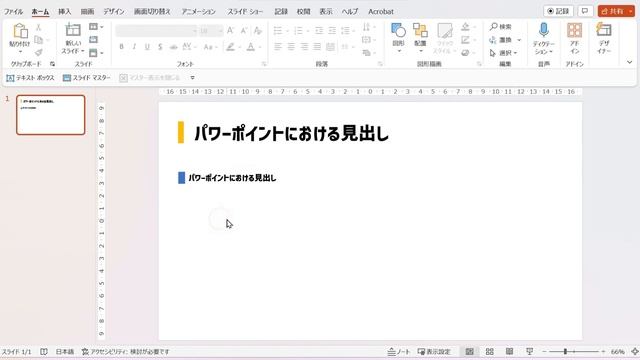Select slide 1 thumbnail
The height and width of the screenshot is (360, 640).
[x=51, y=115]
